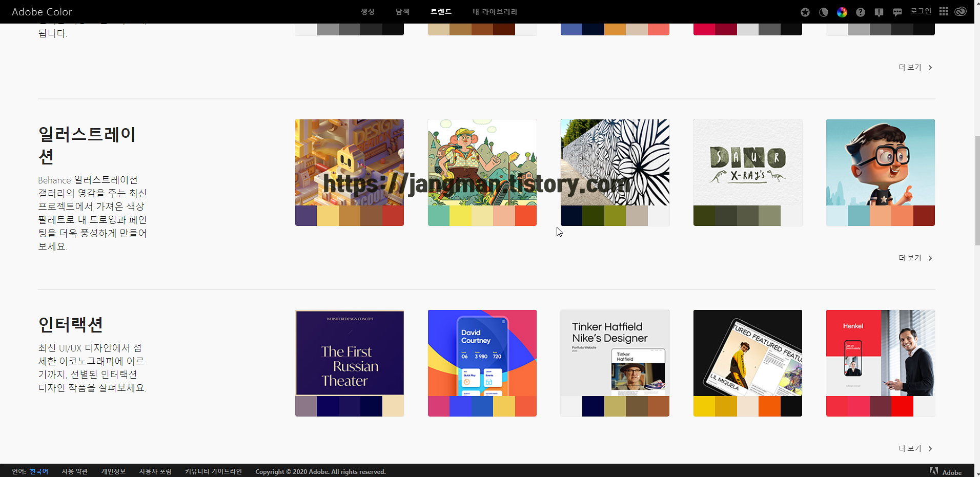Open the black-and-white floral mural thumbnail
This screenshot has width=980, height=477.
(x=615, y=162)
